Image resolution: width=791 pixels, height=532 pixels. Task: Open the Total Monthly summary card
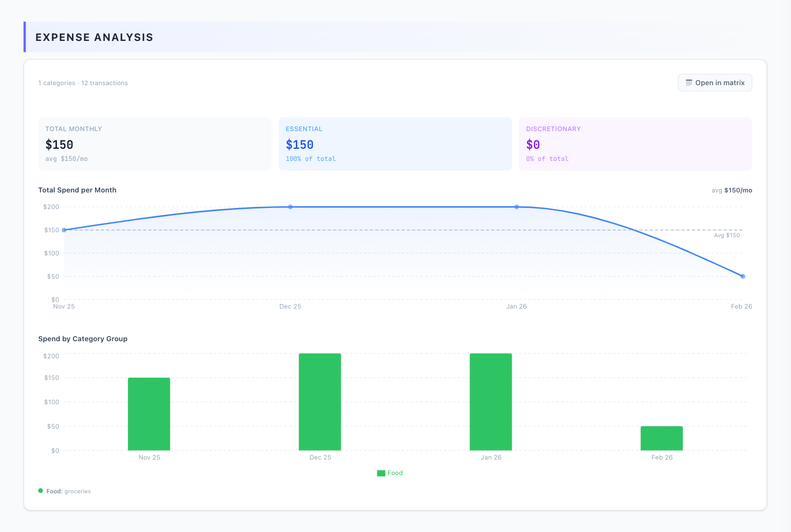[154, 143]
